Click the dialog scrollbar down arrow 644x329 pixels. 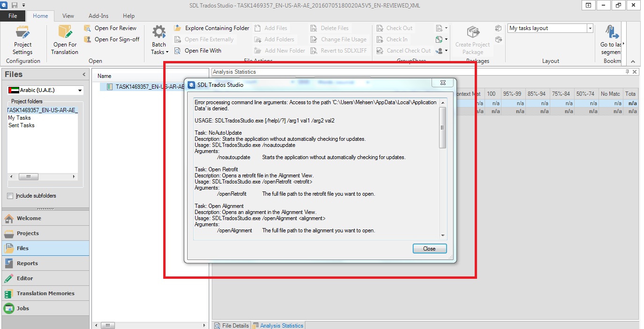(x=443, y=235)
